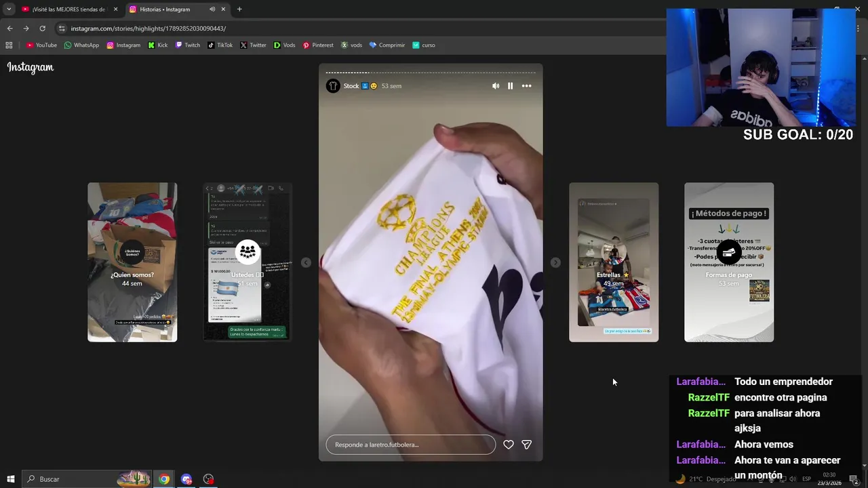Open the Twitch bookmark

click(x=188, y=45)
